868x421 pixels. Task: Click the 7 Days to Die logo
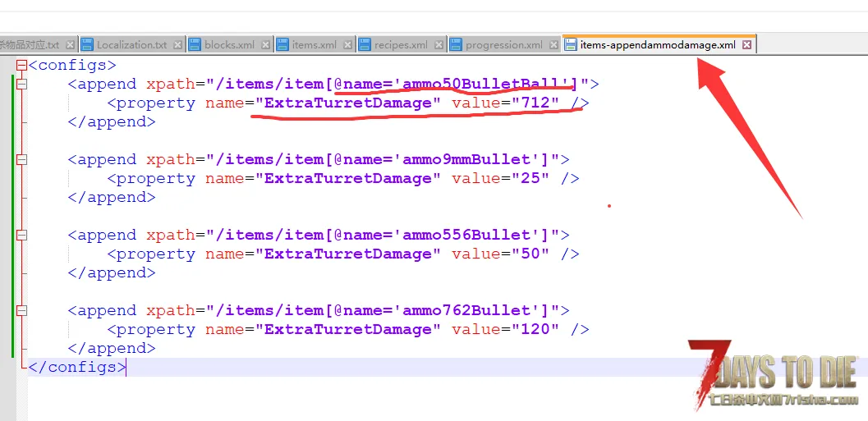[x=774, y=374]
